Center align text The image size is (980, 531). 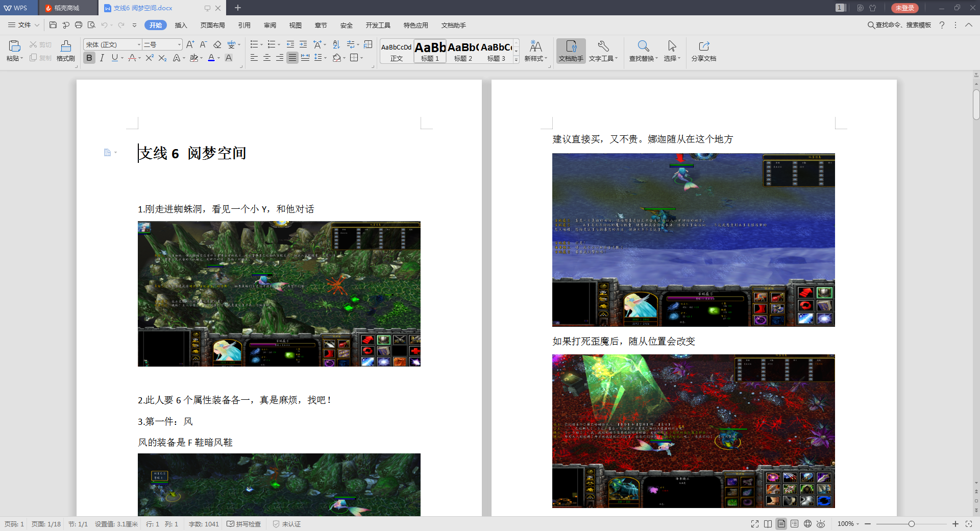[x=266, y=58]
